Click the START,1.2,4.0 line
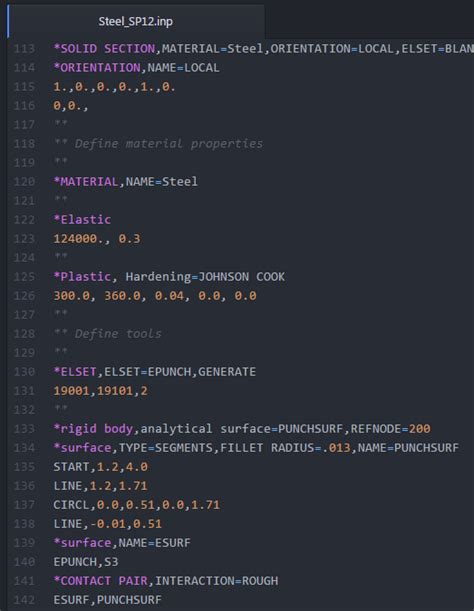This screenshot has width=474, height=611. tap(100, 467)
